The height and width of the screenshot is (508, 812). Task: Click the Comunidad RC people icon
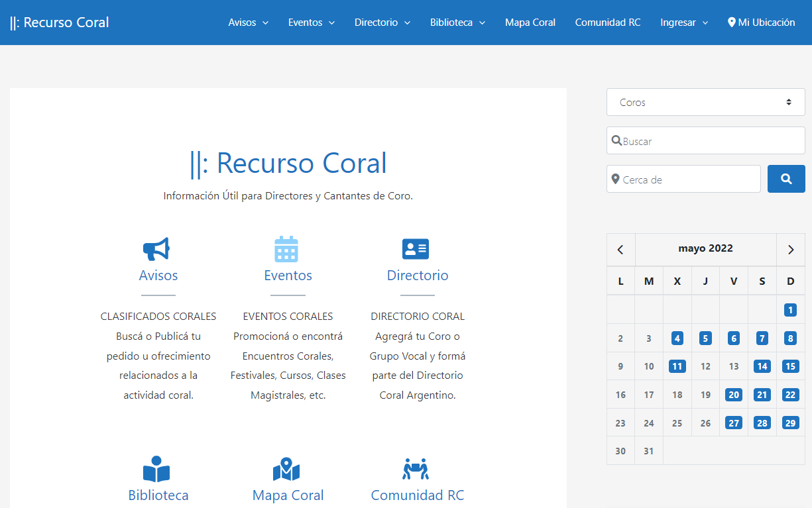(416, 469)
